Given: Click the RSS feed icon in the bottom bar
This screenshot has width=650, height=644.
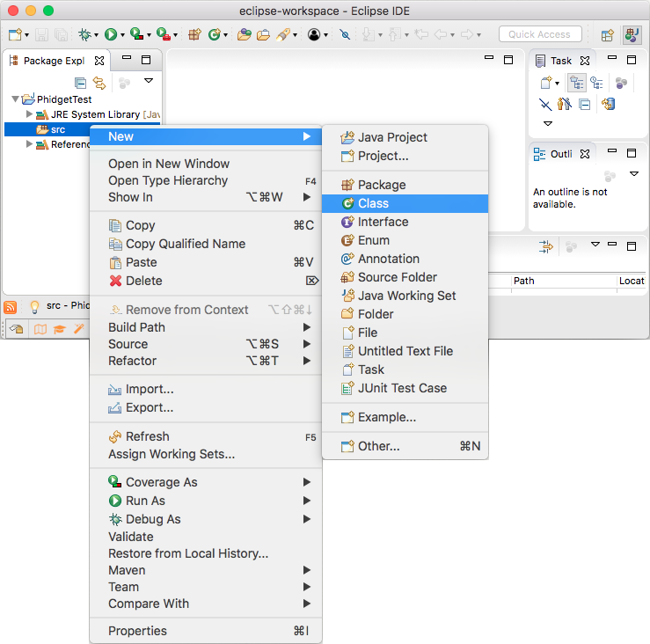Looking at the screenshot, I should [x=11, y=306].
